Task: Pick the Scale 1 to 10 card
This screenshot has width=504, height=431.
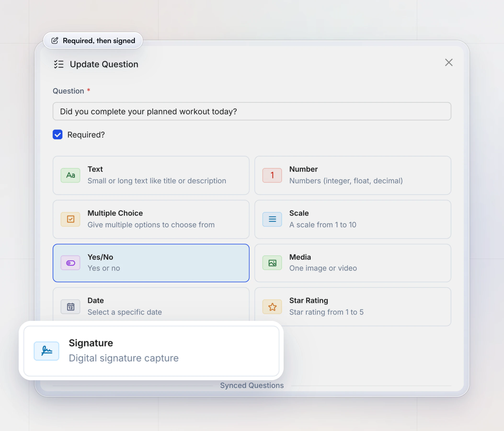Action: pos(353,219)
